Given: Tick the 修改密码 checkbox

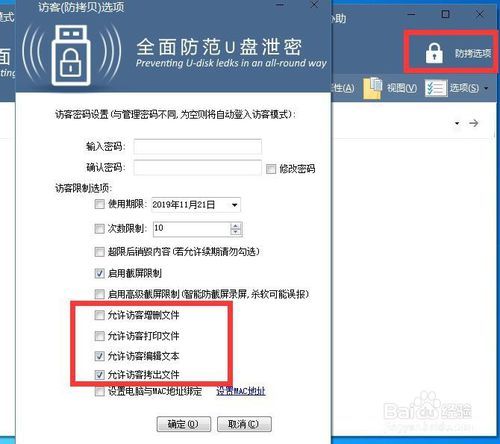Looking at the screenshot, I should 271,169.
